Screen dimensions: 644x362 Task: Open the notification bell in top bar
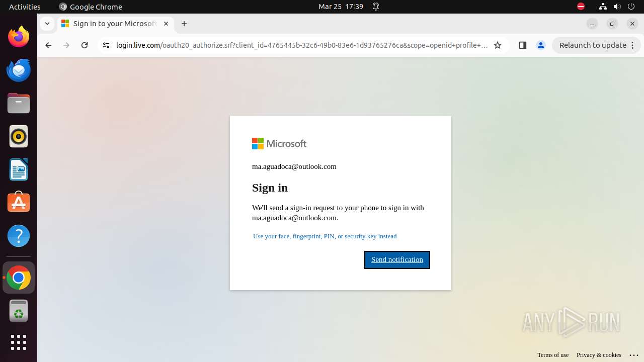(376, 7)
